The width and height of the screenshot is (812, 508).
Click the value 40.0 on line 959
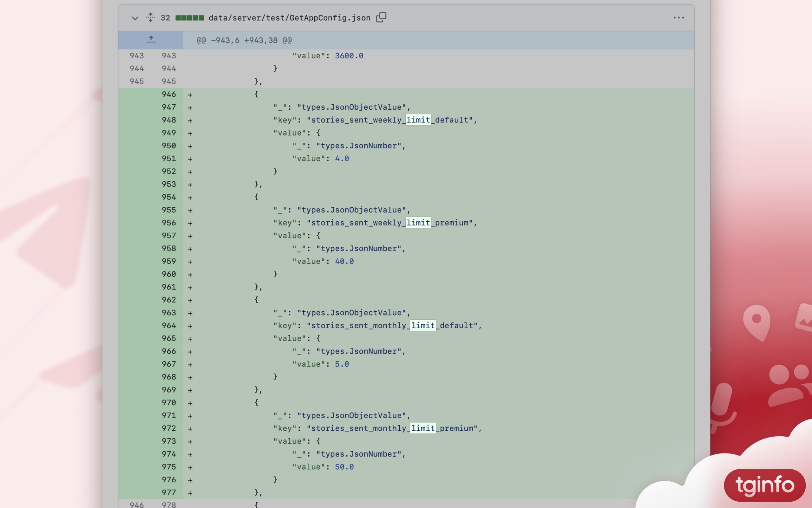coord(344,261)
